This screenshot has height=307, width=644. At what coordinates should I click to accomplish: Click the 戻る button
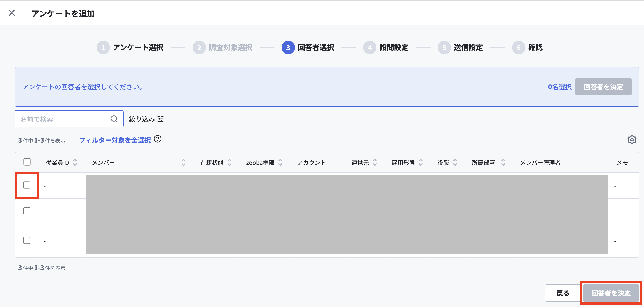[x=562, y=293]
